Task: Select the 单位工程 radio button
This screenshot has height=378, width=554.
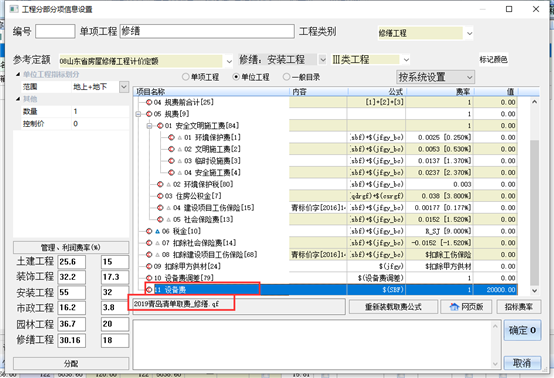Action: pos(236,77)
